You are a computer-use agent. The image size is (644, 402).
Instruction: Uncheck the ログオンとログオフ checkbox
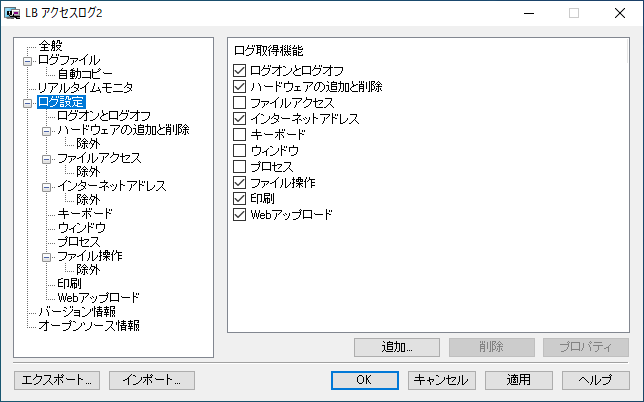pos(239,71)
